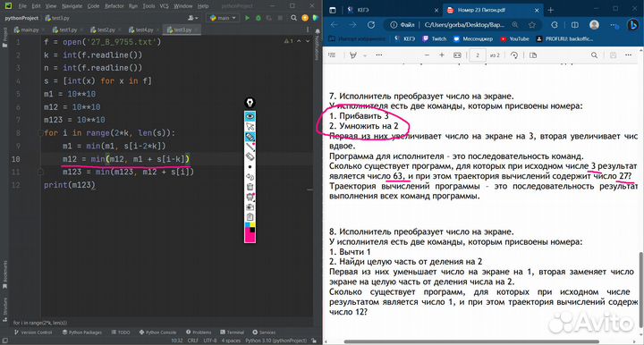The width and height of the screenshot is (644, 345).
Task: Select the line tool in annotation toolbar
Action: click(x=250, y=147)
